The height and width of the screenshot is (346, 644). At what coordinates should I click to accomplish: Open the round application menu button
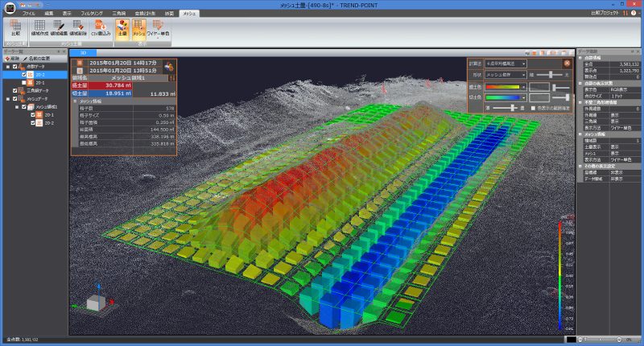9,7
